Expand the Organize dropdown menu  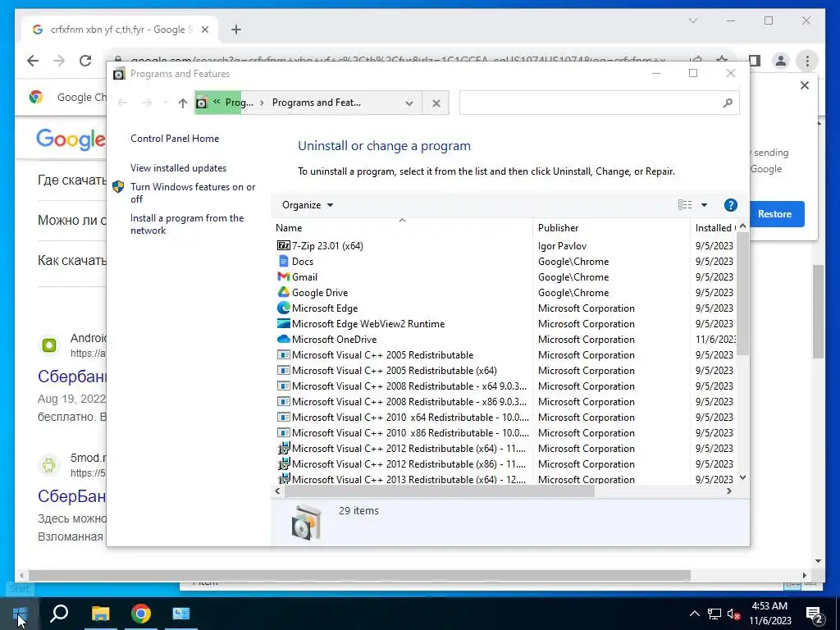point(308,205)
